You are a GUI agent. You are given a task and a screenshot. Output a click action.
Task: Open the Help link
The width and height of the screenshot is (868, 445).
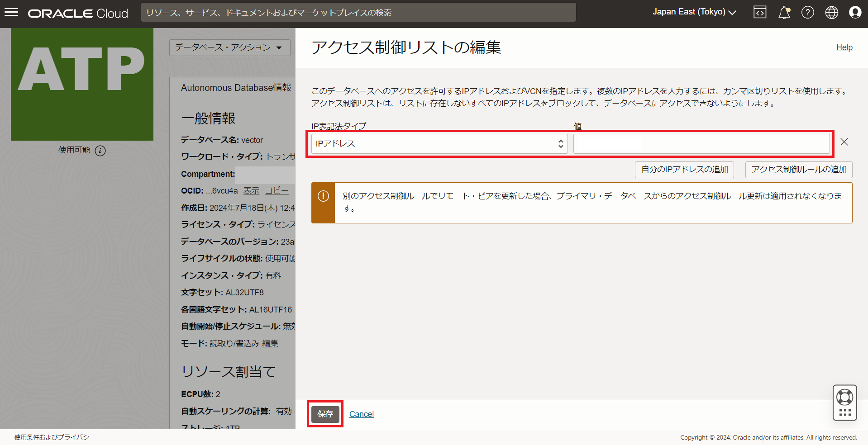tap(844, 47)
